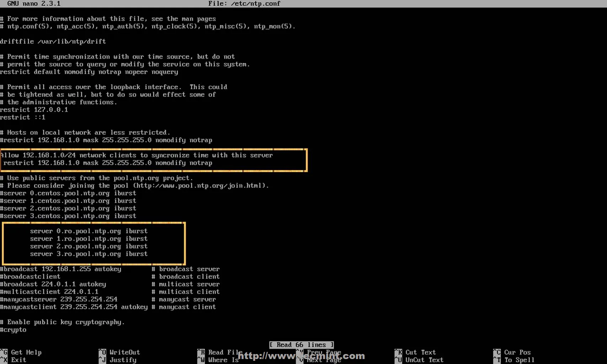Click the Justify command

[122, 360]
